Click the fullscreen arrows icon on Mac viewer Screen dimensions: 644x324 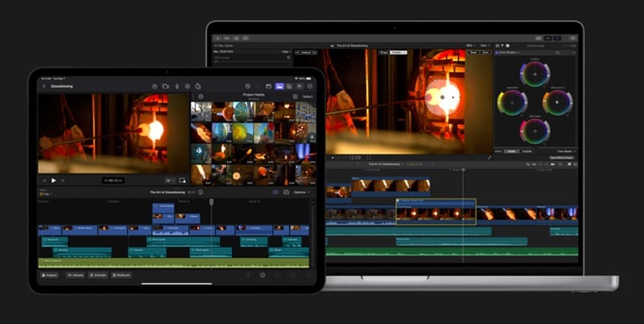[x=489, y=158]
